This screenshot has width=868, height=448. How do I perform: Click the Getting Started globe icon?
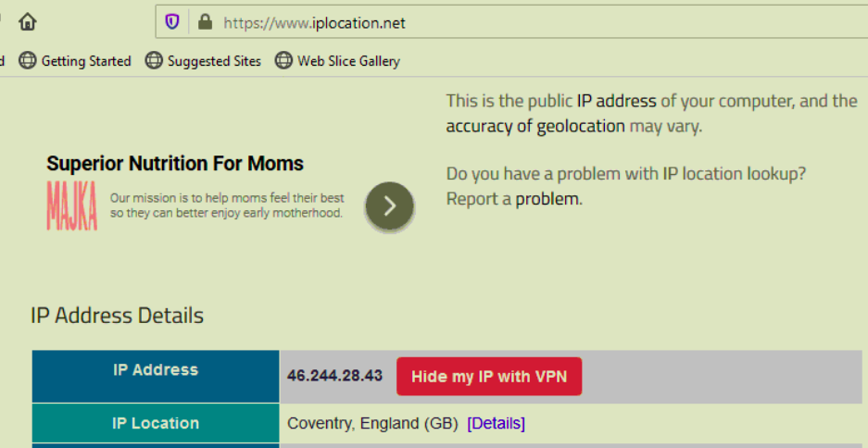28,61
